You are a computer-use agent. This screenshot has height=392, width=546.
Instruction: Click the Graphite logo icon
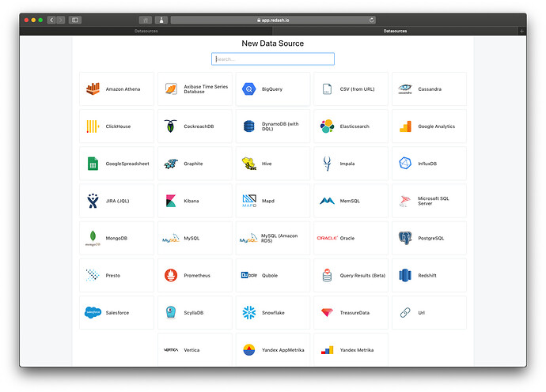tap(171, 164)
